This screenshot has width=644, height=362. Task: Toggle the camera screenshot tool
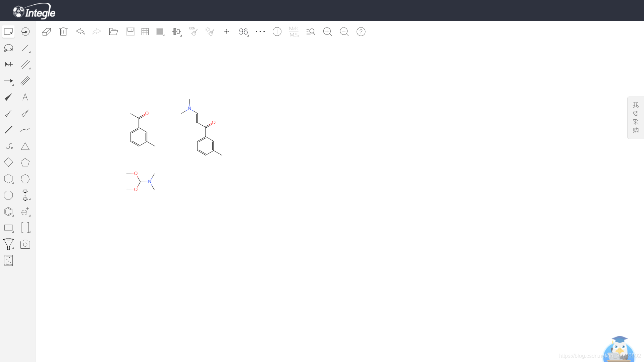tap(25, 244)
